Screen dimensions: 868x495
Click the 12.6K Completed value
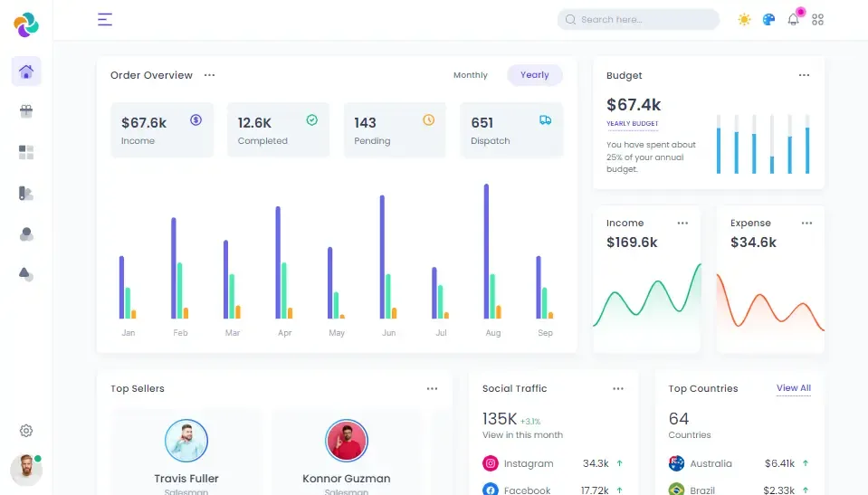coord(254,122)
